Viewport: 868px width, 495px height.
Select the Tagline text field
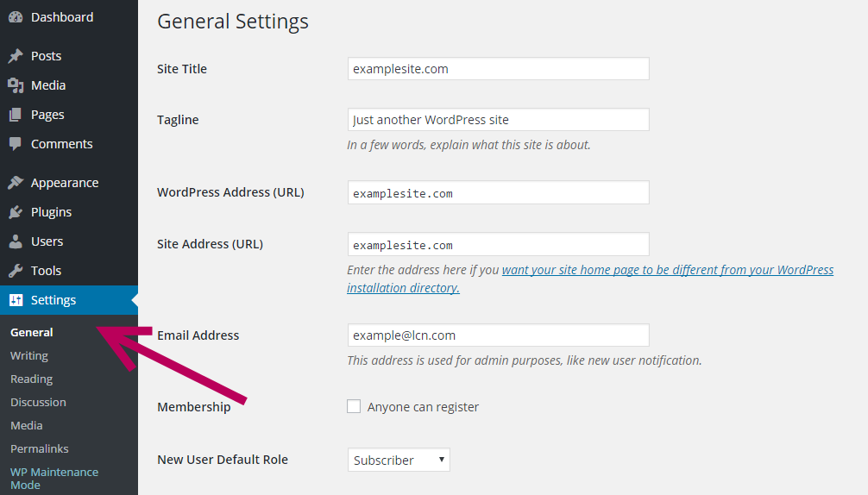pos(498,120)
